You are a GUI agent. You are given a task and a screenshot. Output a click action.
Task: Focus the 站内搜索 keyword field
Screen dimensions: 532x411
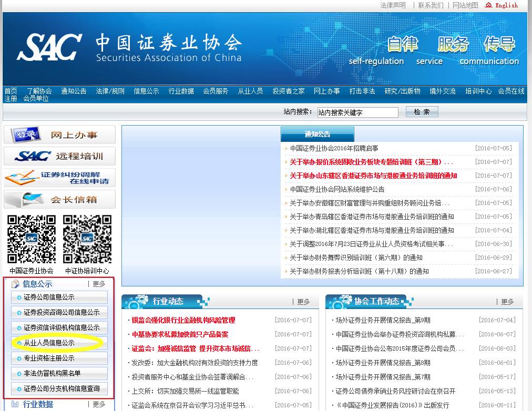pos(357,112)
